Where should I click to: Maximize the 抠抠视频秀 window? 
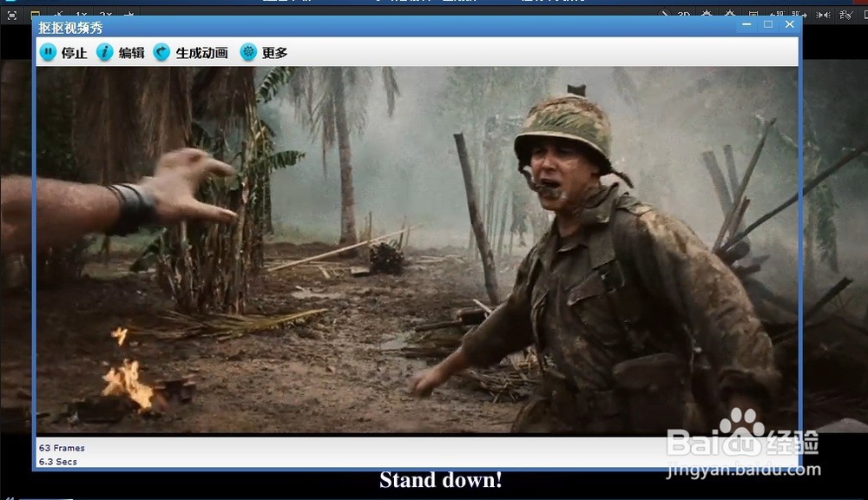point(768,24)
